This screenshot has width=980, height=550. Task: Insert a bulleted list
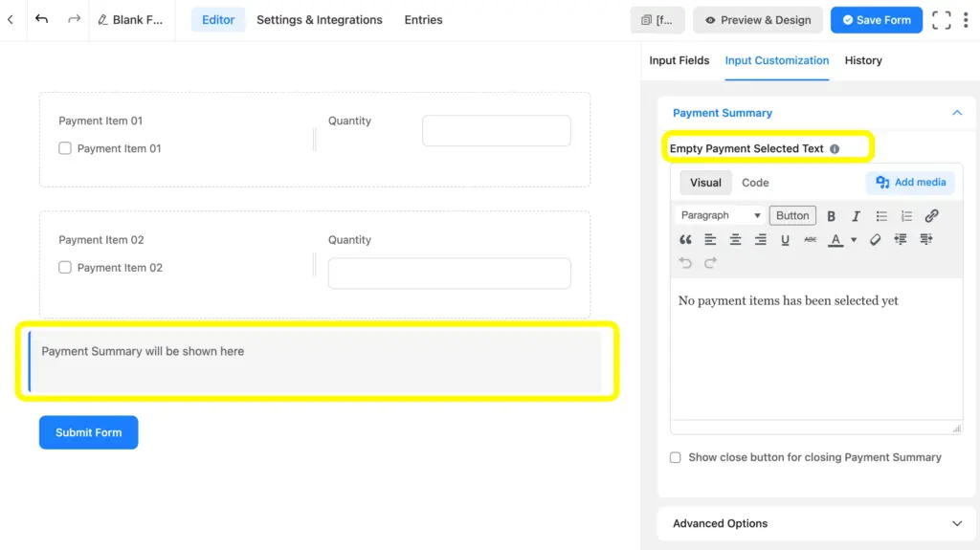(x=881, y=216)
